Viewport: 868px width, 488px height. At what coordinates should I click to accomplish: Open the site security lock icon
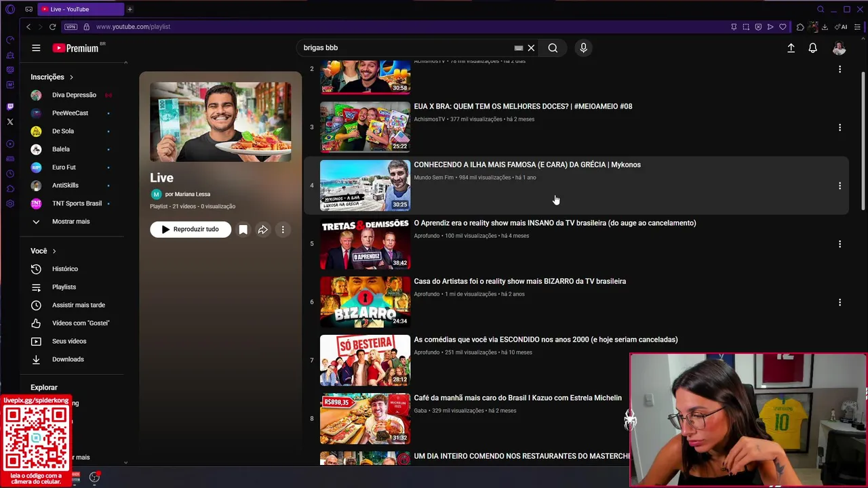pos(86,27)
